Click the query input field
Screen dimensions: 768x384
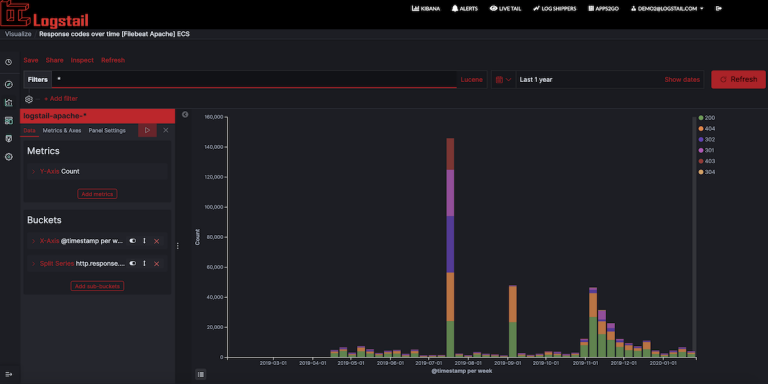pyautogui.click(x=254, y=79)
